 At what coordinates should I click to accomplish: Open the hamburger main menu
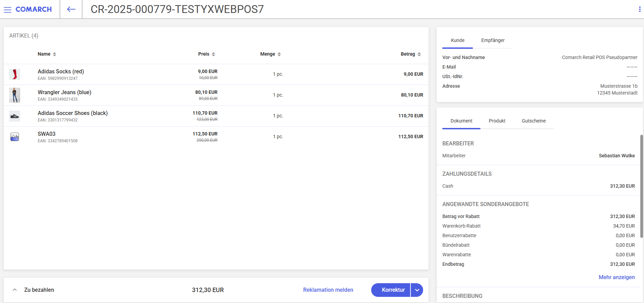pyautogui.click(x=8, y=10)
